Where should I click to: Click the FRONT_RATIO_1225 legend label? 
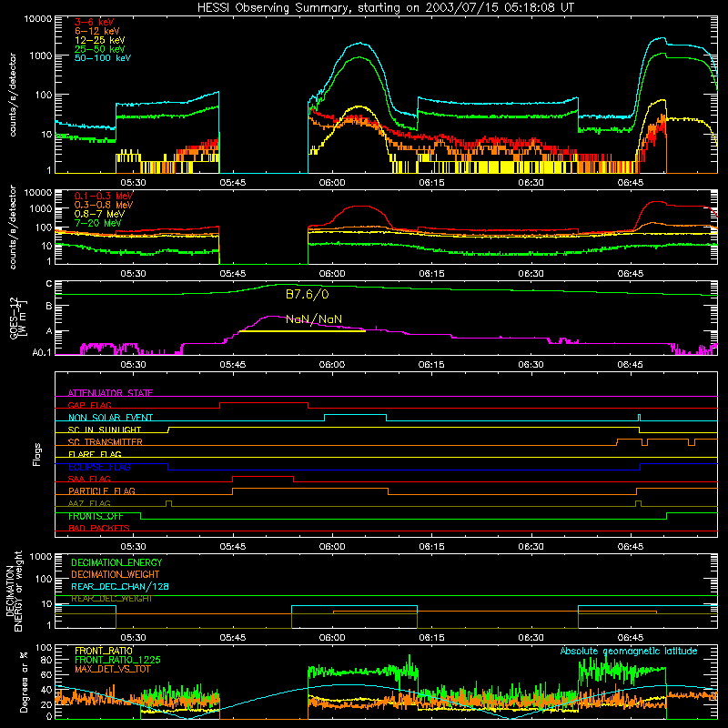117,660
